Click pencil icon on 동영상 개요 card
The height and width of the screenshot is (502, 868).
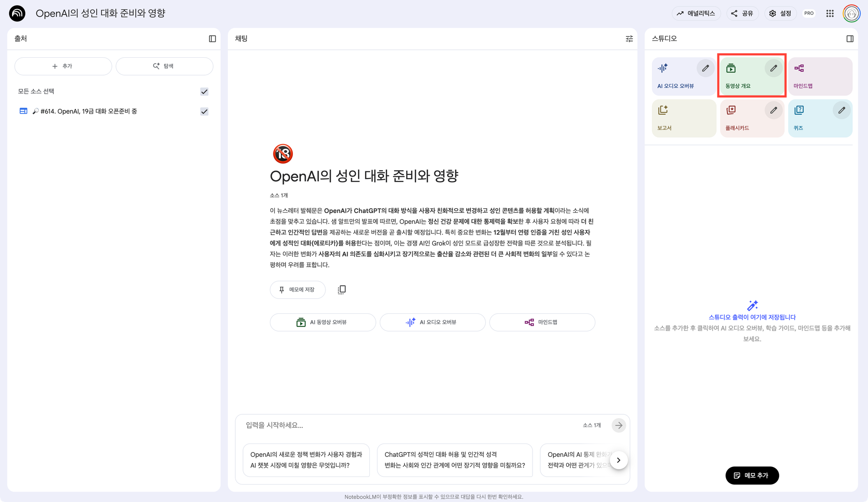(x=773, y=68)
